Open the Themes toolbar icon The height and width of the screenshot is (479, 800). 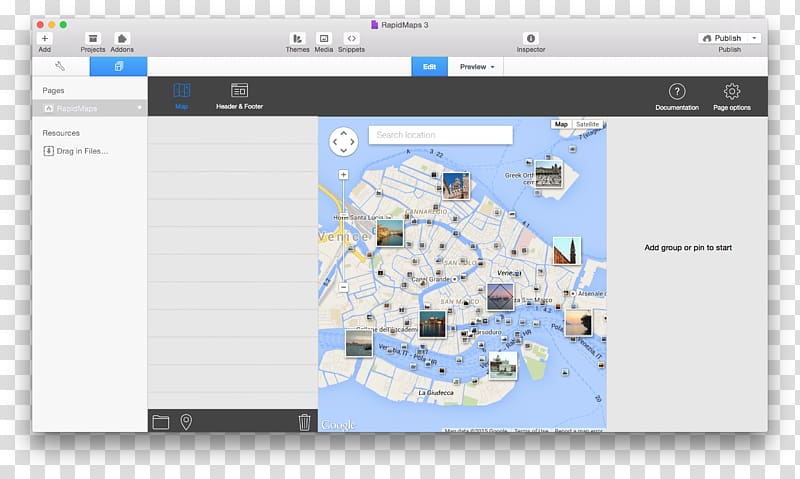(297, 38)
